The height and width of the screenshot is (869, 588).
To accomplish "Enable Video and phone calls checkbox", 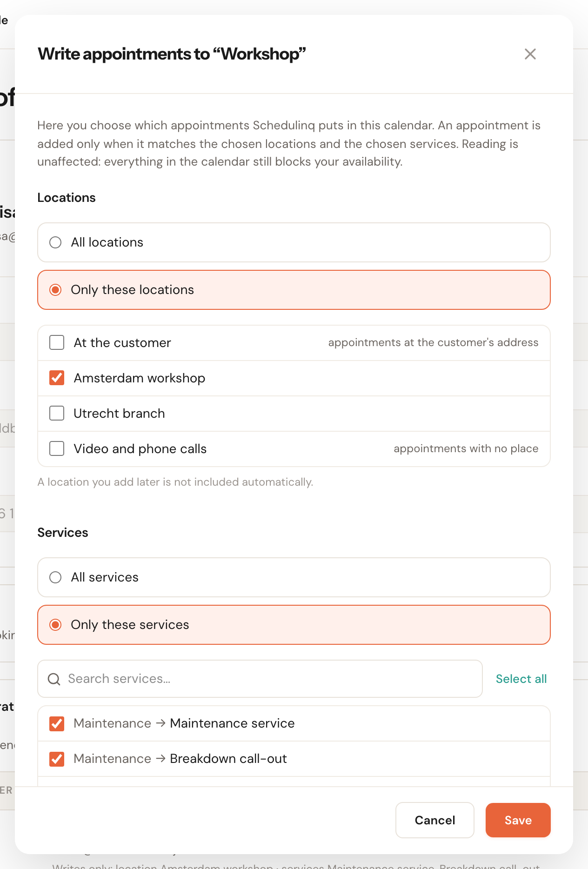I will coord(57,449).
